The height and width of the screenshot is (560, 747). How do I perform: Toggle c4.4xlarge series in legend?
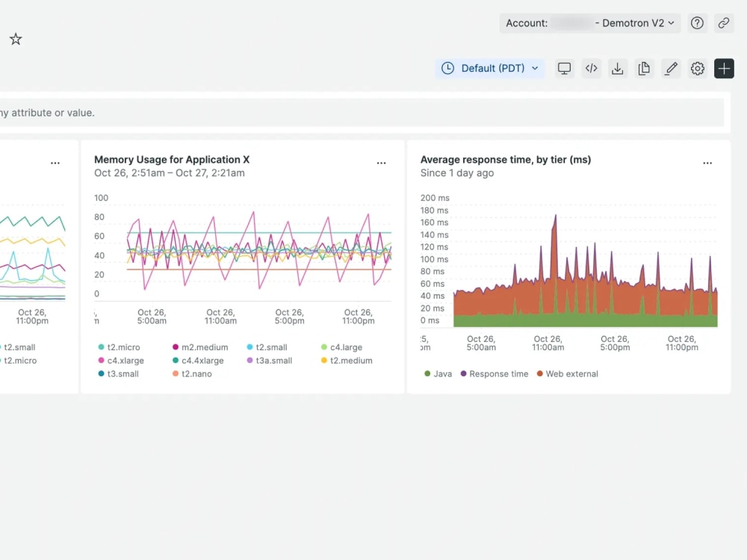[x=198, y=361]
